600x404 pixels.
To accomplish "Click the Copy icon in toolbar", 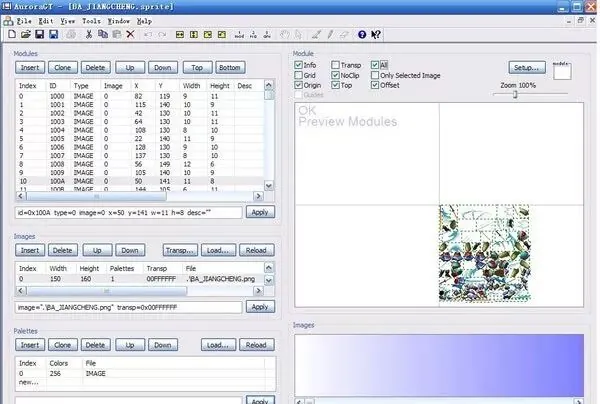I will tap(103, 34).
